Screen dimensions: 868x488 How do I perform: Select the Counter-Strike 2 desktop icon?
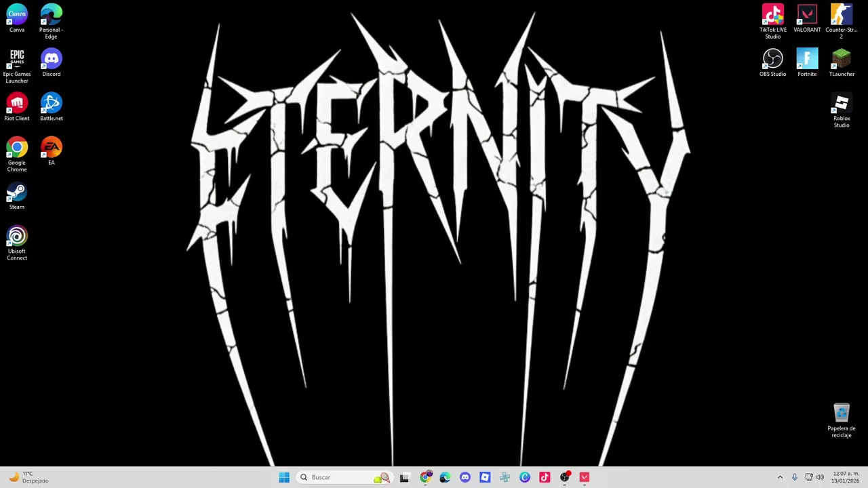pyautogui.click(x=842, y=22)
